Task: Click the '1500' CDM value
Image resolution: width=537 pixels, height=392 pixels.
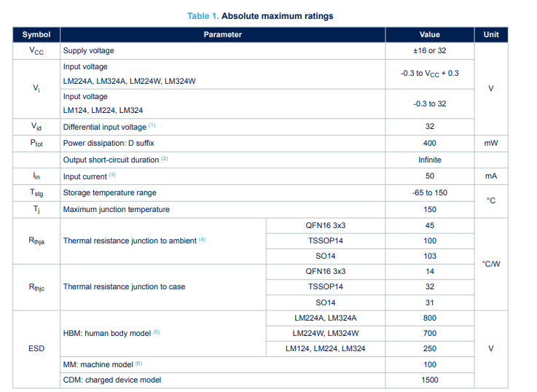Action: 430,380
